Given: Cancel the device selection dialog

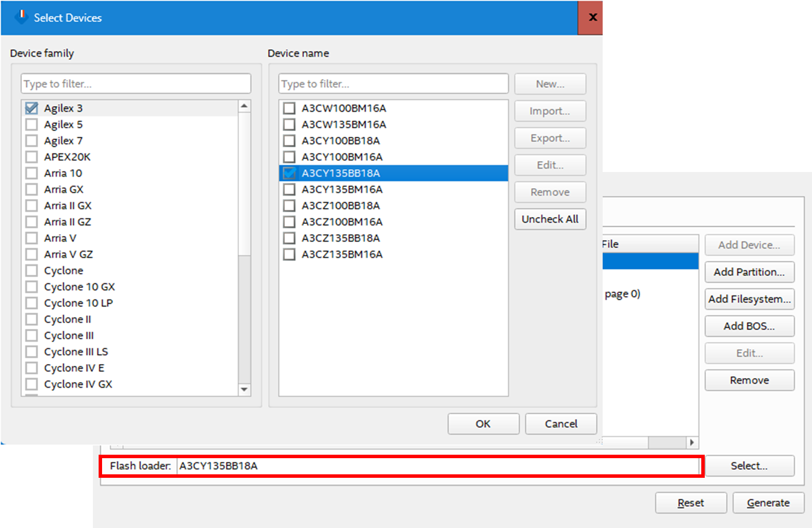Looking at the screenshot, I should [561, 424].
